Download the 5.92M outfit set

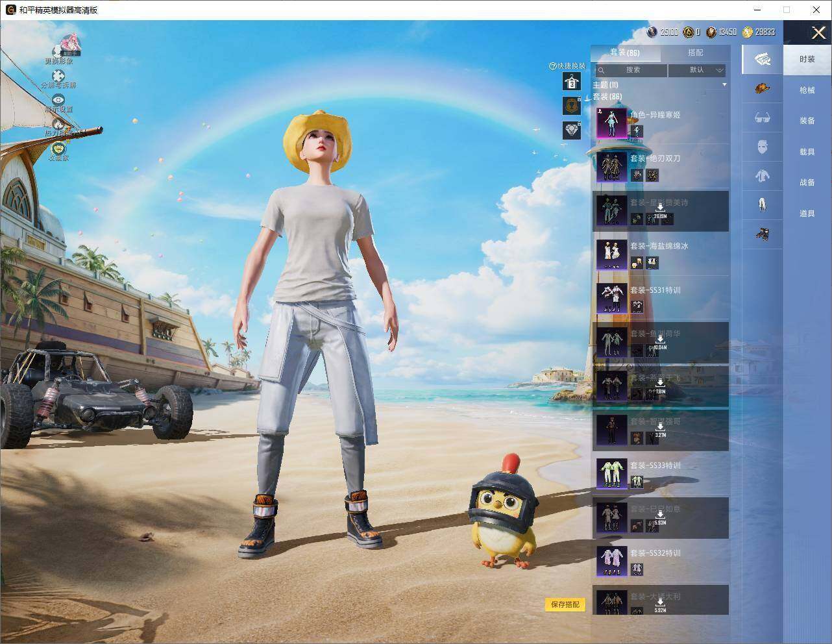click(660, 604)
